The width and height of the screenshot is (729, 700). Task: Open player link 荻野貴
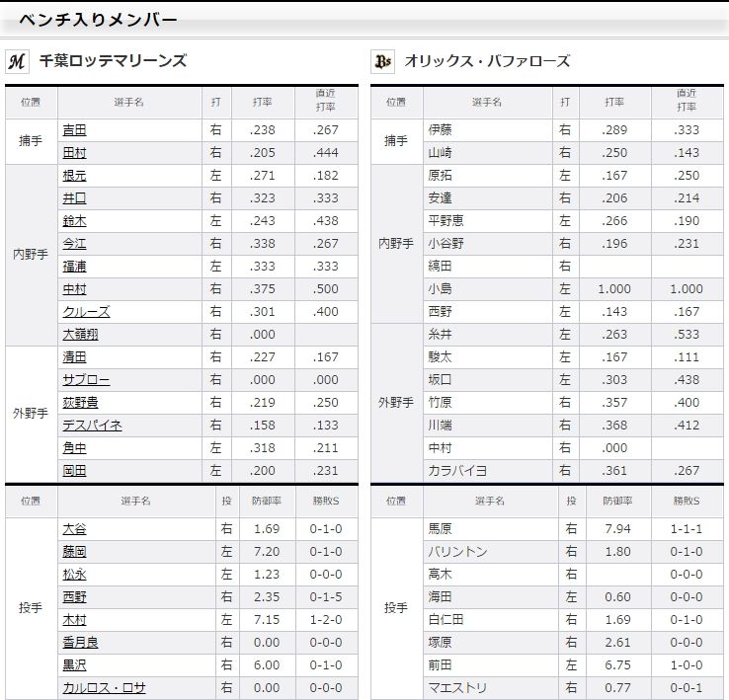pyautogui.click(x=80, y=403)
